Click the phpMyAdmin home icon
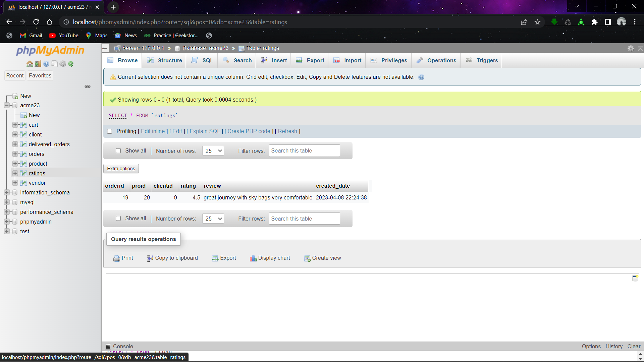The image size is (644, 362). click(x=30, y=64)
